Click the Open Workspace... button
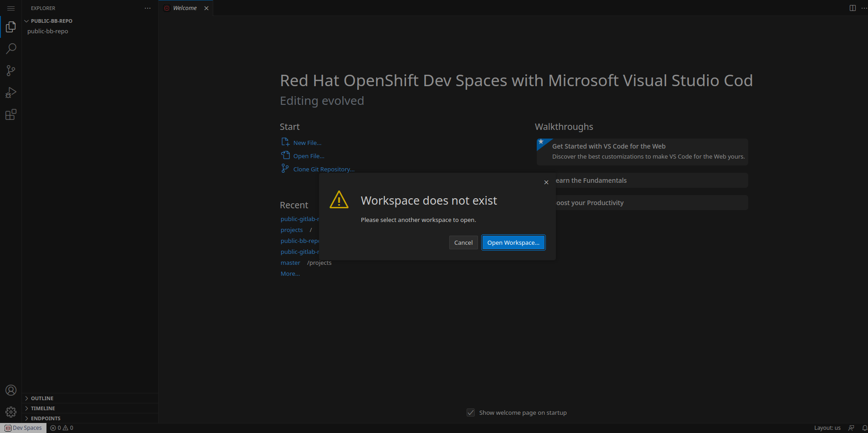This screenshot has width=868, height=433. tap(513, 242)
